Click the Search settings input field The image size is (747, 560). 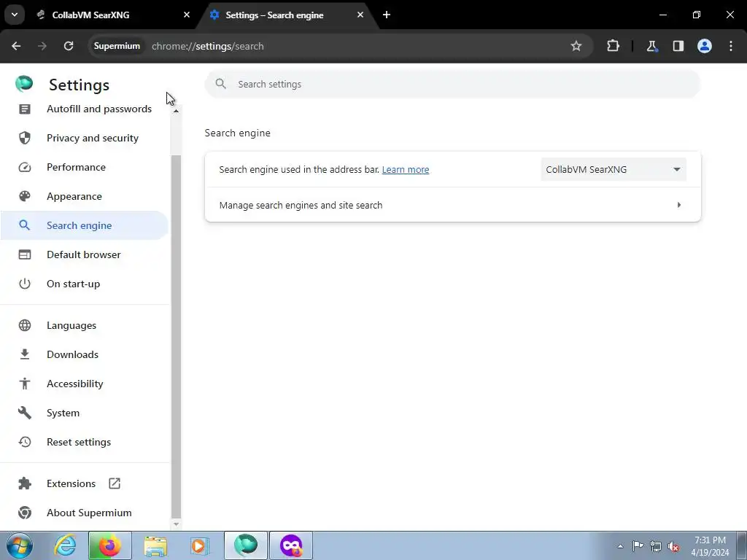coord(452,85)
